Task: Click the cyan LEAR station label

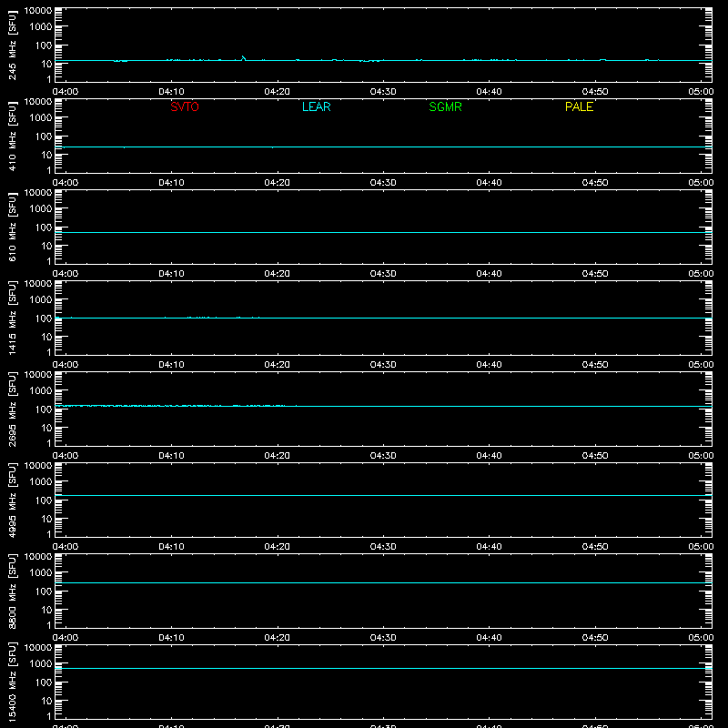Action: pos(316,106)
